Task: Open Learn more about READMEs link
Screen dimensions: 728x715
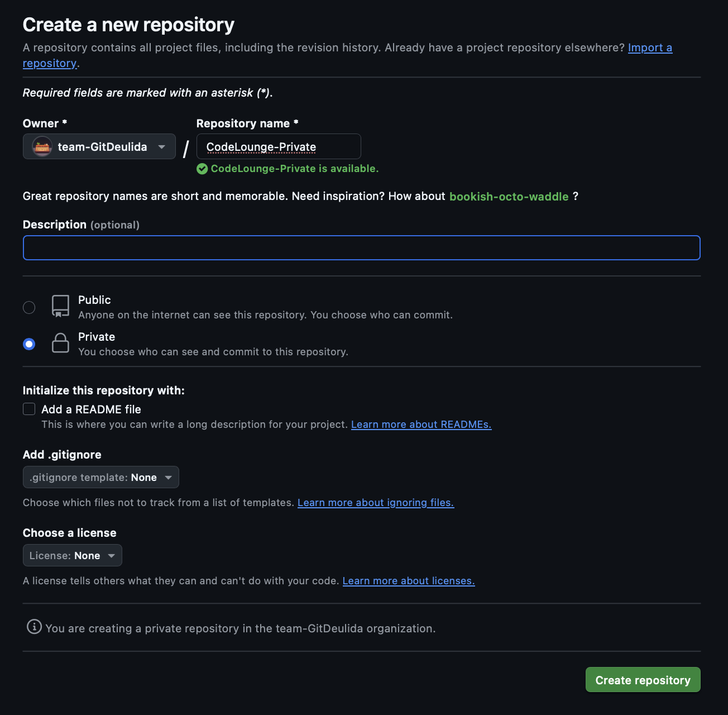Action: [x=422, y=425]
